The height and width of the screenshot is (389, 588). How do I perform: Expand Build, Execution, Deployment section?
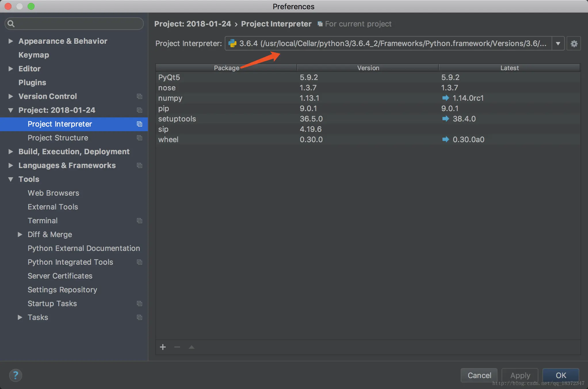(x=11, y=152)
